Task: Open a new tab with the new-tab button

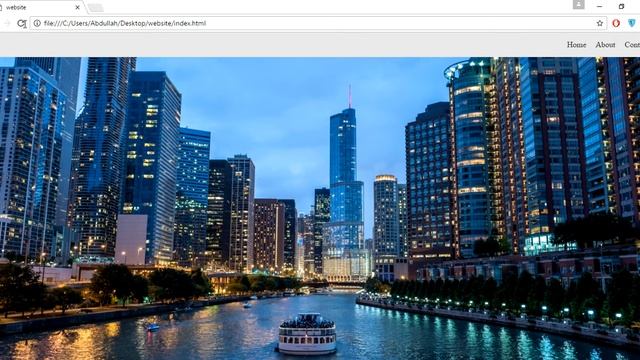Action: coord(96,8)
